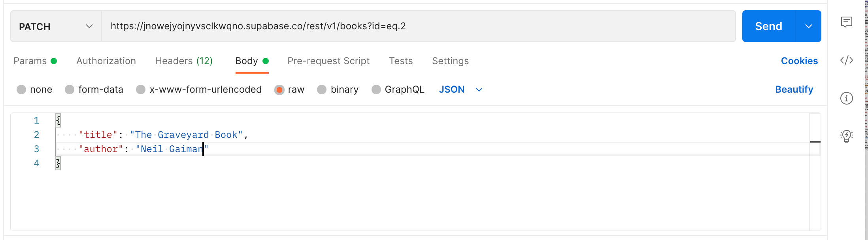This screenshot has height=240, width=868.
Task: Open the Pre-request Script tab
Action: [328, 61]
